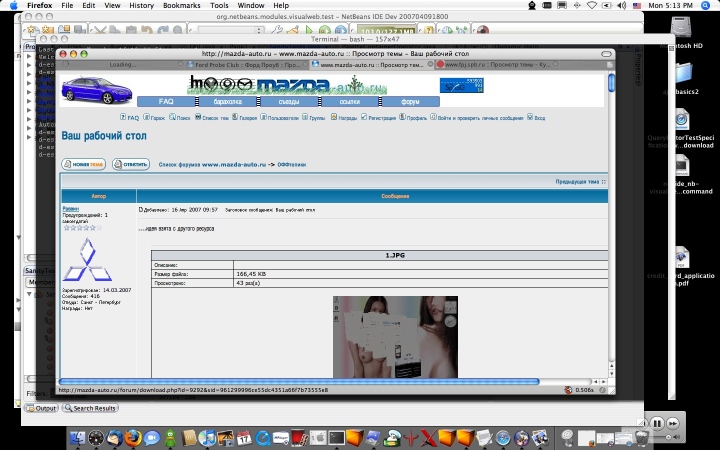The image size is (720, 450).
Task: Open Adium green duck icon in Dock
Action: coord(170,439)
